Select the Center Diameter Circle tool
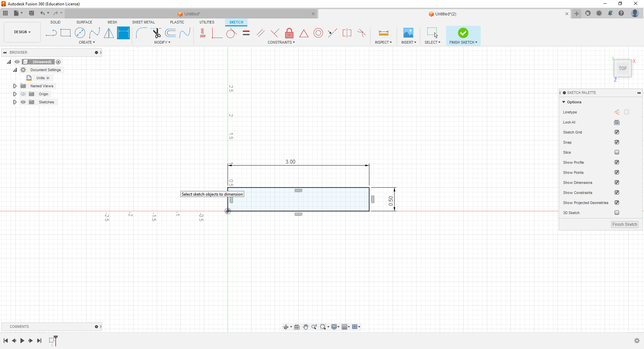Image resolution: width=644 pixels, height=349 pixels. 80,33
